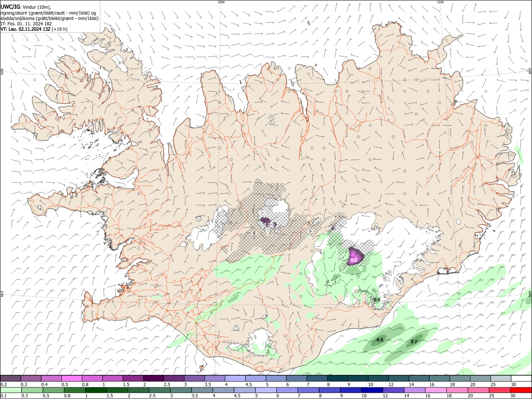Select the steel-blue 6 swatch in the top scale

pos(297,378)
